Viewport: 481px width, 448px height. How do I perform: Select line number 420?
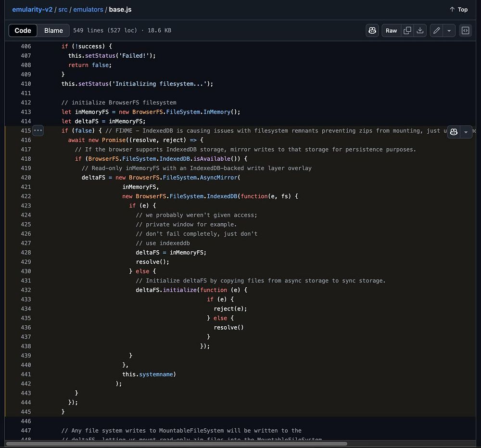click(26, 178)
